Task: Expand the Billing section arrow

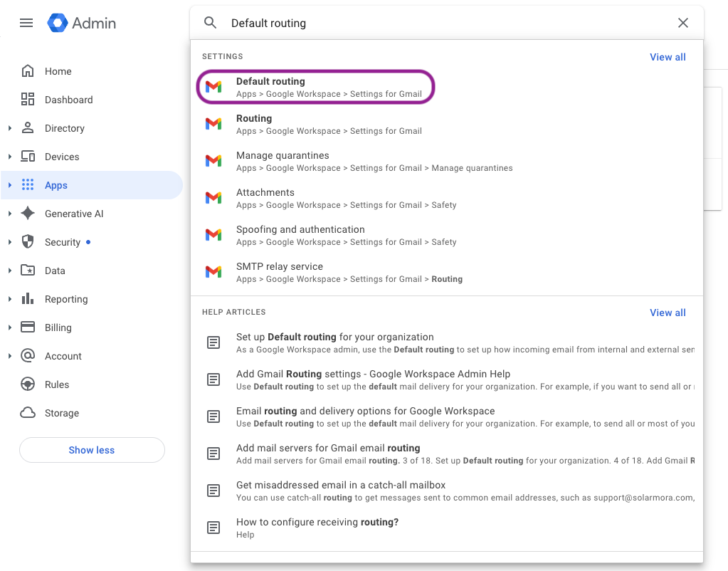Action: tap(10, 328)
